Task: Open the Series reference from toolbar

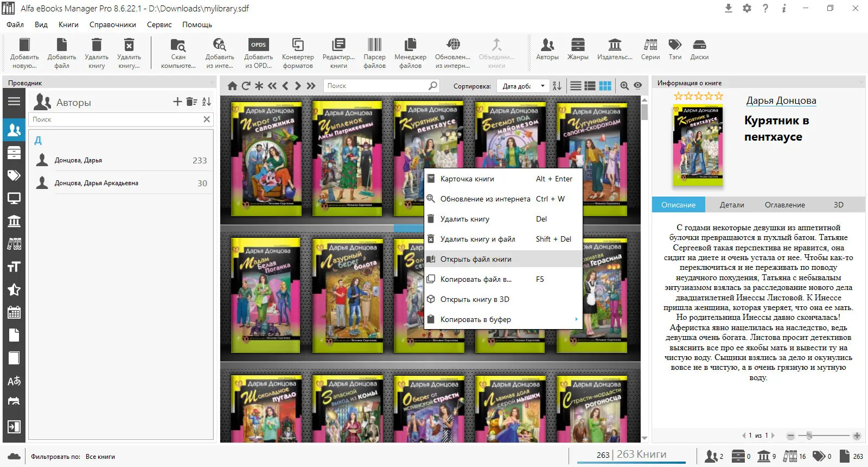Action: (650, 49)
